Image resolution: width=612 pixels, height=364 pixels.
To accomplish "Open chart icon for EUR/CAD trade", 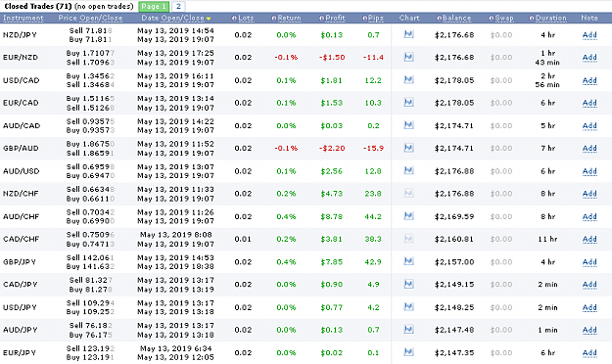I will coord(408,102).
